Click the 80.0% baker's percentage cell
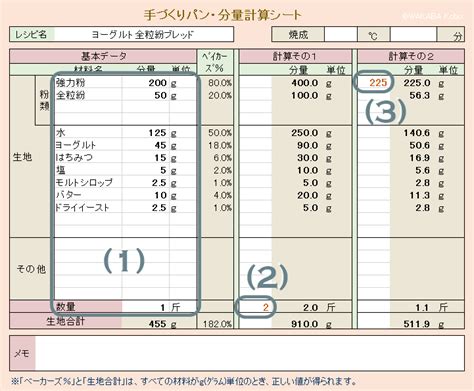 [x=215, y=83]
